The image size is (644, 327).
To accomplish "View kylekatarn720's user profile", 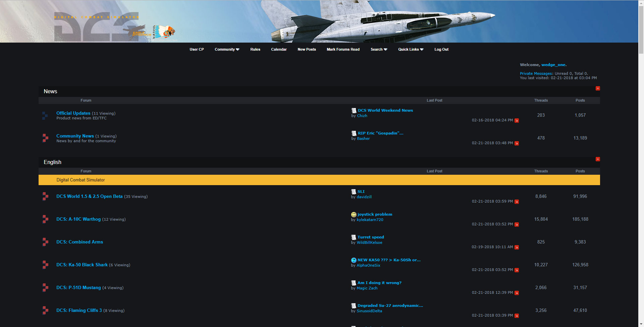I will [x=370, y=220].
